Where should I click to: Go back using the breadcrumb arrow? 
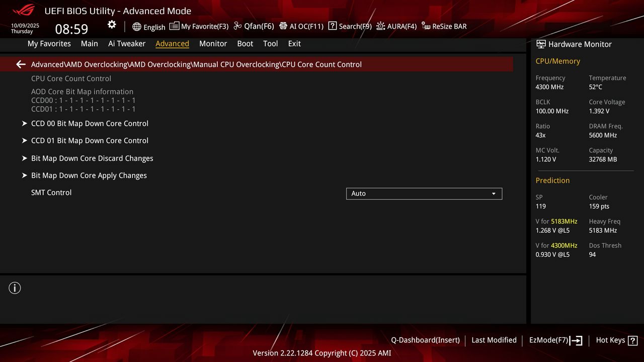coord(20,64)
